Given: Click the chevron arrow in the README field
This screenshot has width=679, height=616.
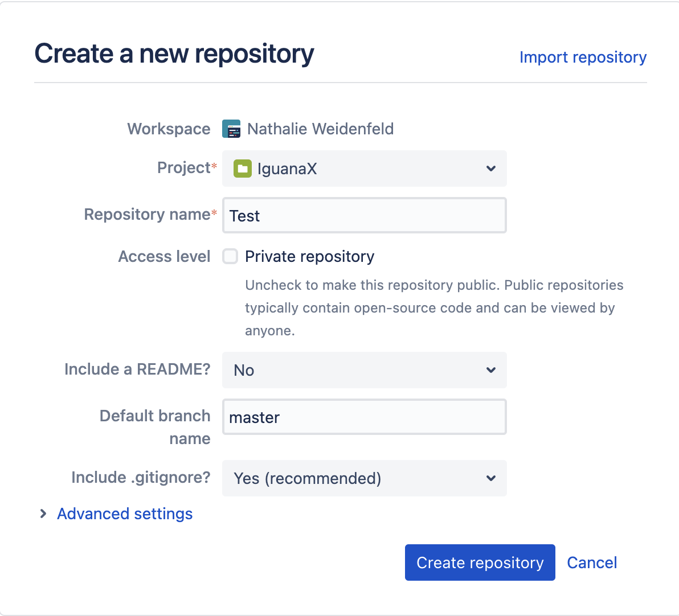Looking at the screenshot, I should [x=490, y=370].
